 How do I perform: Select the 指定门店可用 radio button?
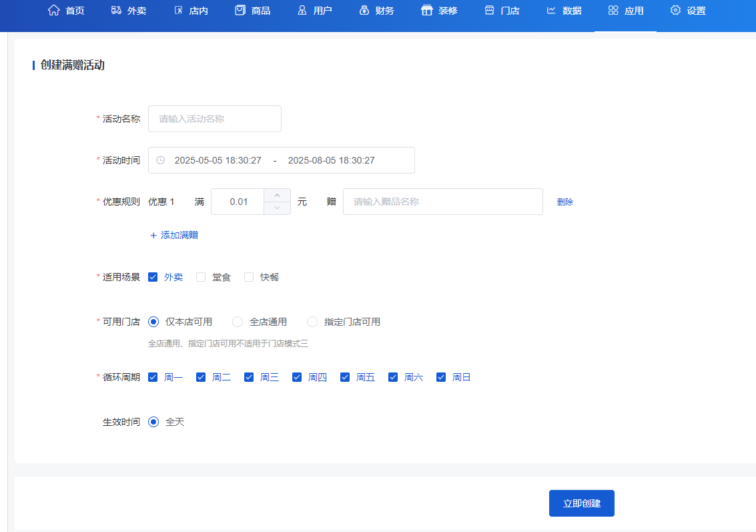pyautogui.click(x=312, y=322)
